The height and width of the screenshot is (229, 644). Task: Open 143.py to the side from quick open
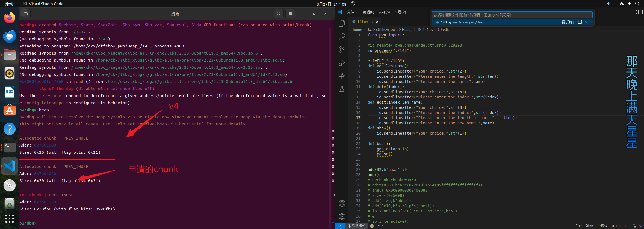pyautogui.click(x=580, y=22)
